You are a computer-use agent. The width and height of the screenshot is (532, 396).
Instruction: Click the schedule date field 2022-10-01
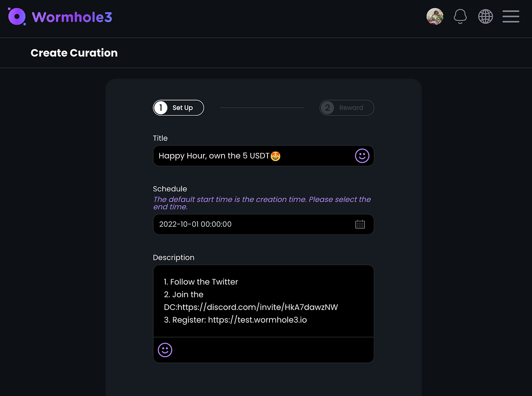[263, 224]
